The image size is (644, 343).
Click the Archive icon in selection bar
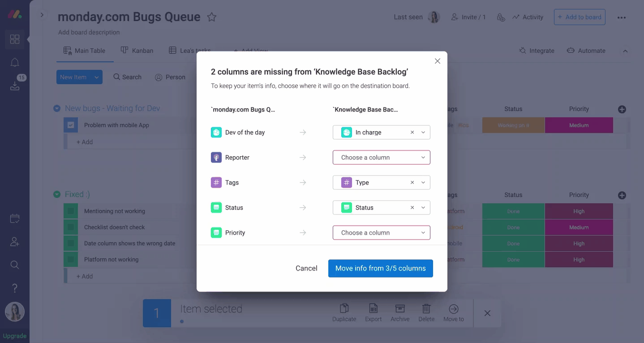[400, 309]
